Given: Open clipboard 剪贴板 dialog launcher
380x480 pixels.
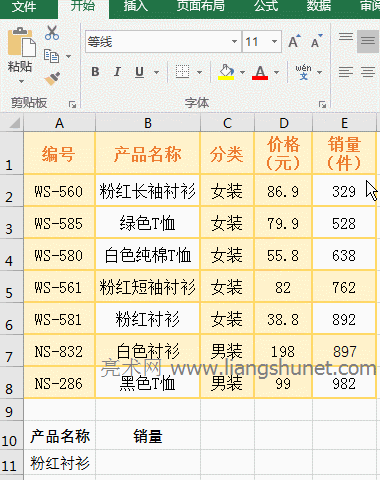Looking at the screenshot, I should point(72,105).
